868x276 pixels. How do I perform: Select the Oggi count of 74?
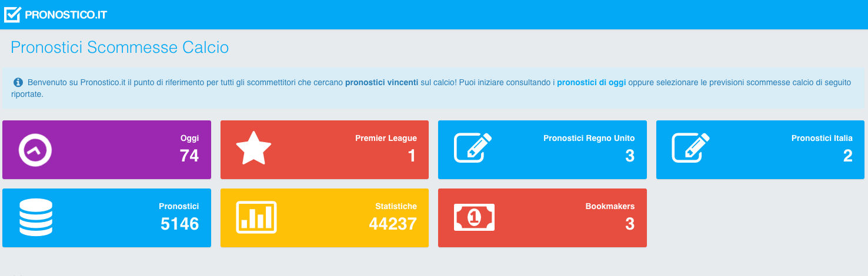coord(189,156)
